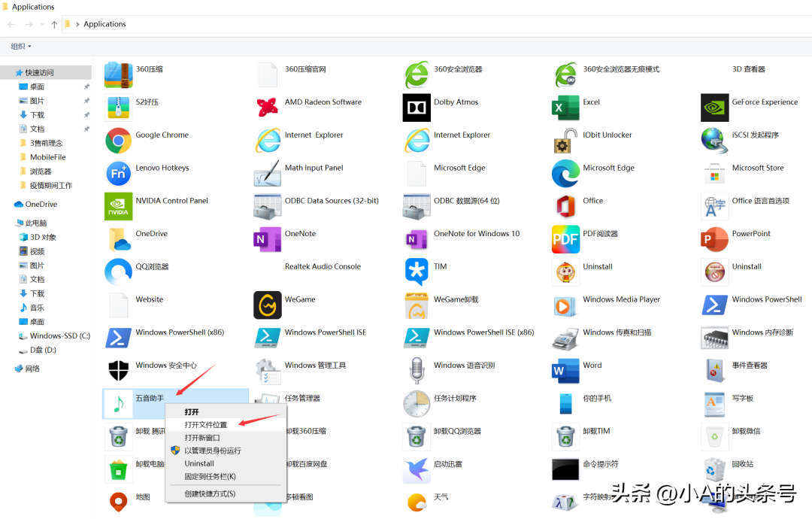
Task: Launch 52好压 from its icon
Action: 119,108
